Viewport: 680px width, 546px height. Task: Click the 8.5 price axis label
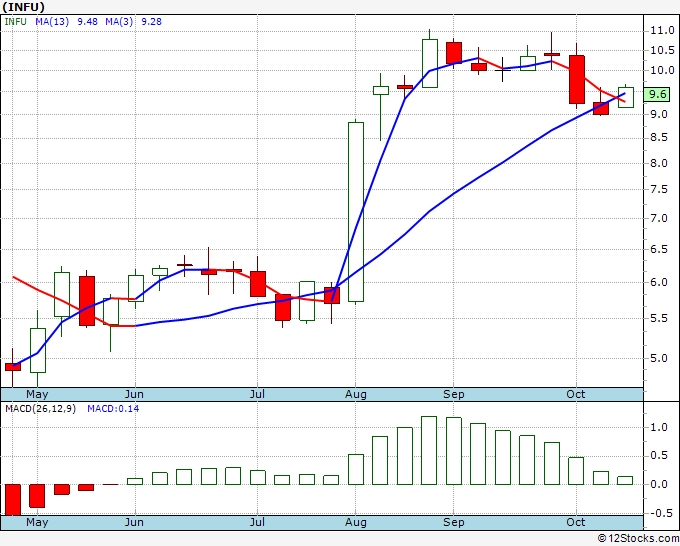click(x=659, y=138)
